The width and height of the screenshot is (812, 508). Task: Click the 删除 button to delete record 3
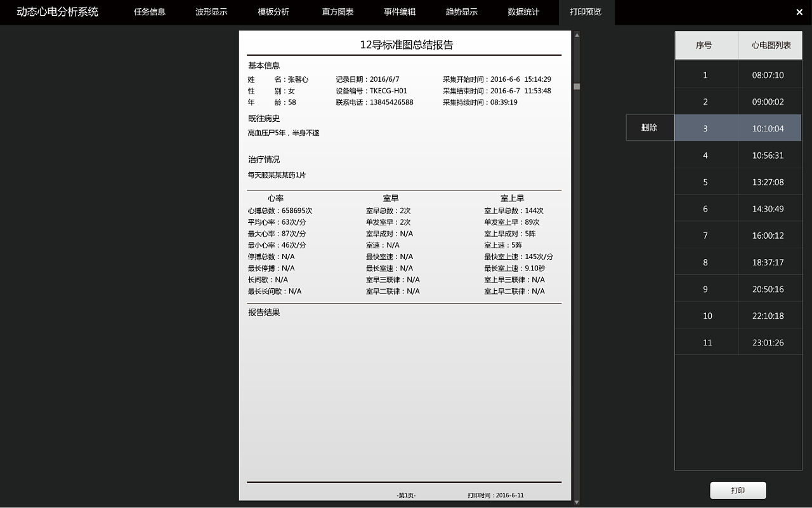tap(650, 127)
